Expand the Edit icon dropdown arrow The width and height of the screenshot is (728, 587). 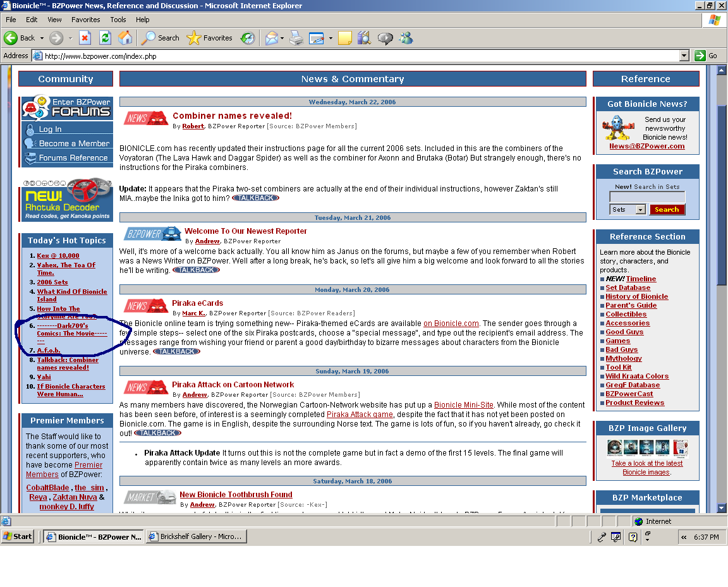click(331, 38)
